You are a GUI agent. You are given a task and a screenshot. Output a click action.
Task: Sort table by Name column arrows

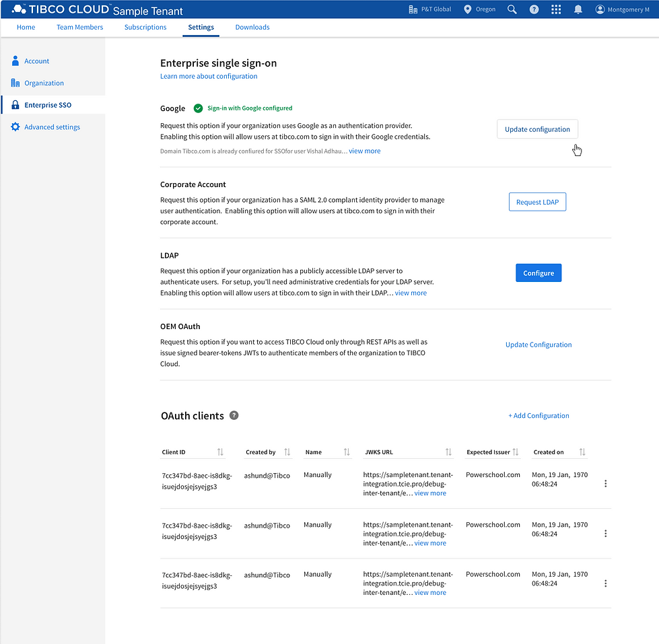347,452
